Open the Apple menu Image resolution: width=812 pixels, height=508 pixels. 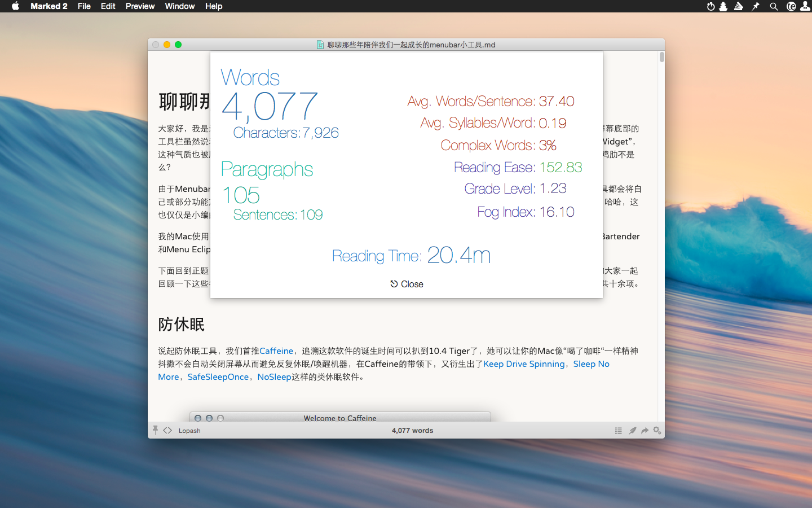[15, 6]
